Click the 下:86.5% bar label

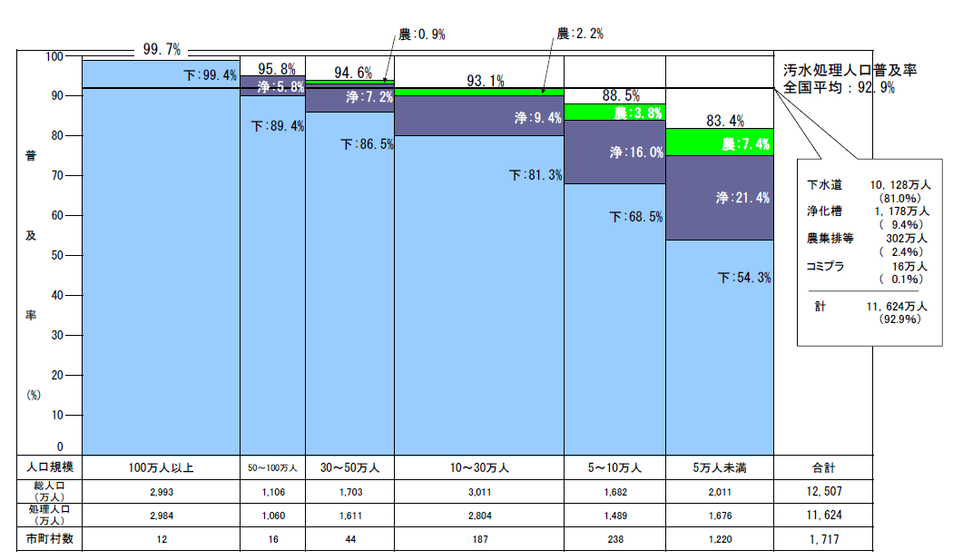pyautogui.click(x=367, y=144)
